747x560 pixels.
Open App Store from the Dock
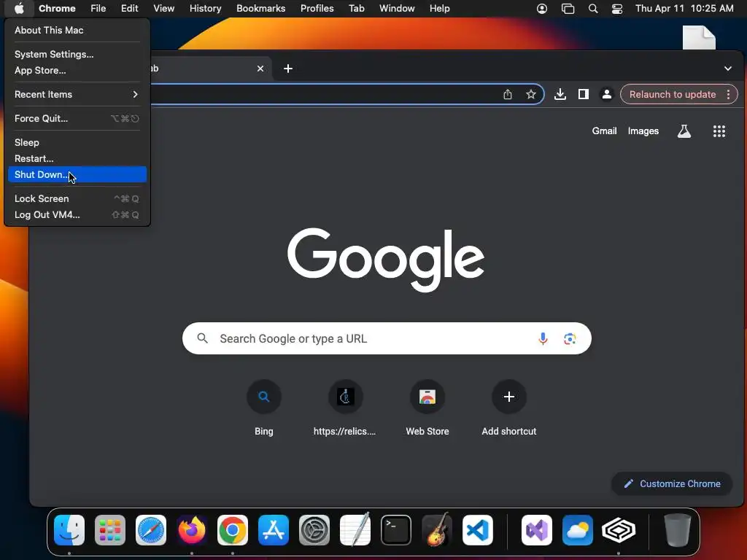pyautogui.click(x=274, y=530)
